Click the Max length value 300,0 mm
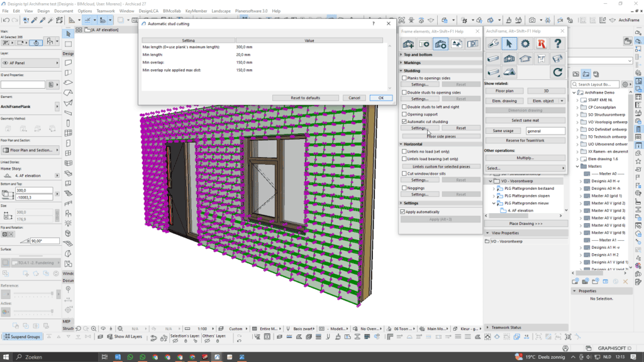Screen dimensions: 644x362 click(245, 47)
